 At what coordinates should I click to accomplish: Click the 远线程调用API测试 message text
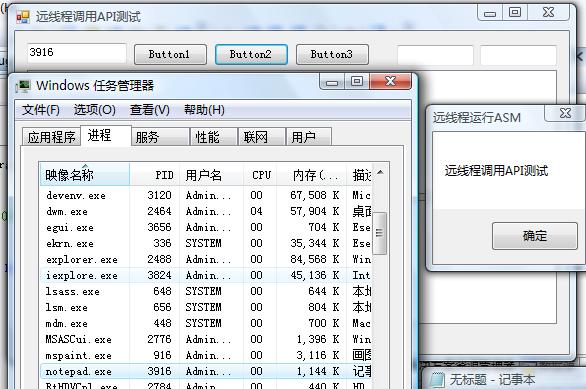pos(496,171)
